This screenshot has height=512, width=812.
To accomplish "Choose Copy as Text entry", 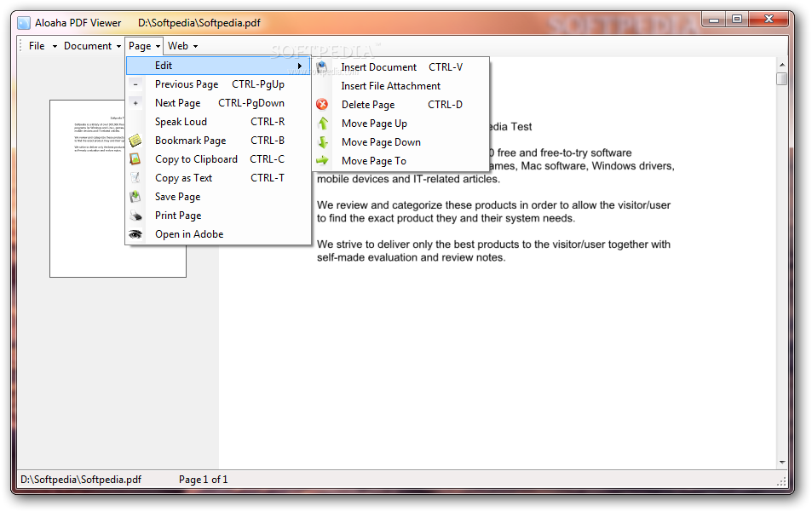I will tap(218, 177).
